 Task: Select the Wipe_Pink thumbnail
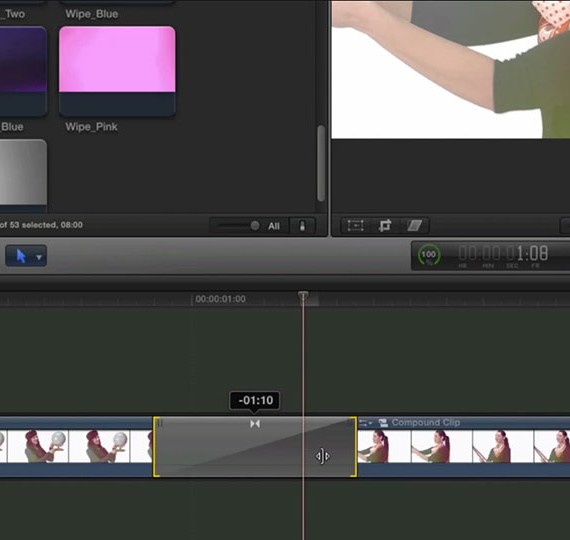117,71
